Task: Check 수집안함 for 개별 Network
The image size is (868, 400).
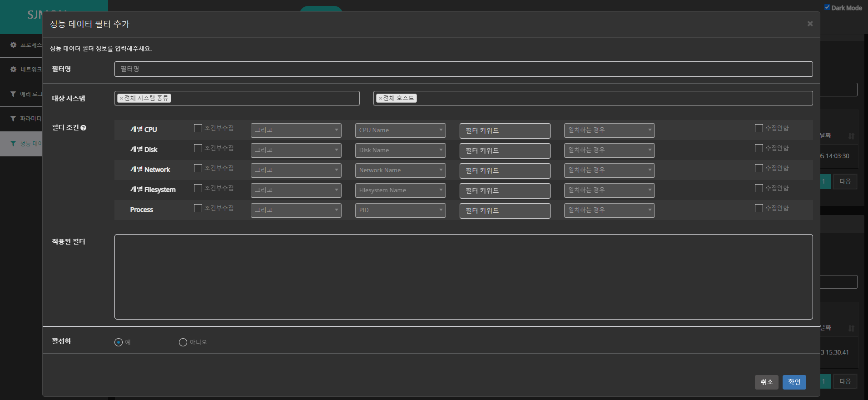Action: point(759,168)
